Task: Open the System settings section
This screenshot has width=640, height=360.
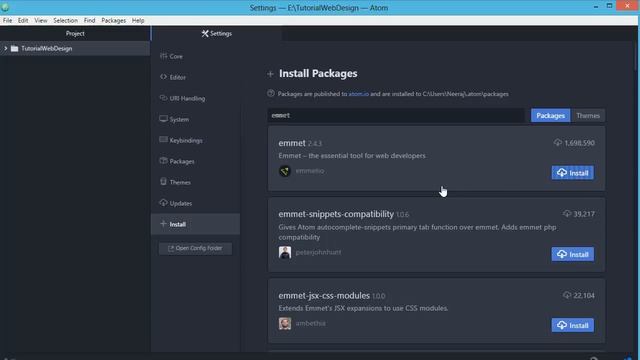Action: tap(174, 119)
